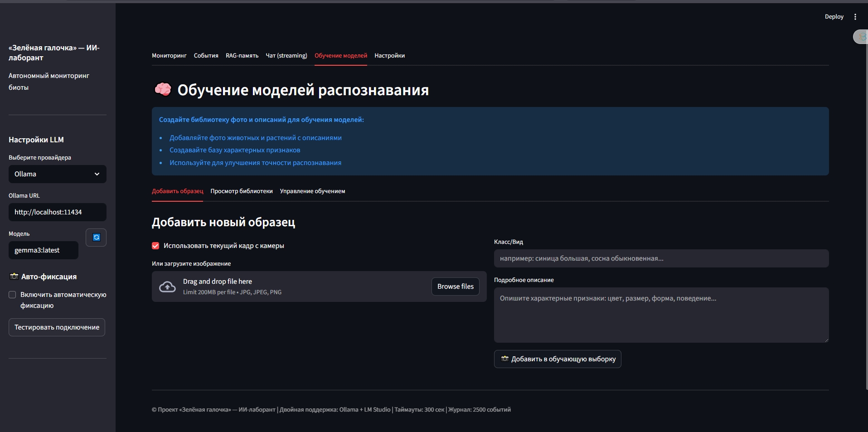The width and height of the screenshot is (868, 432).
Task: Click the Подробное описание text area
Action: [x=661, y=315]
